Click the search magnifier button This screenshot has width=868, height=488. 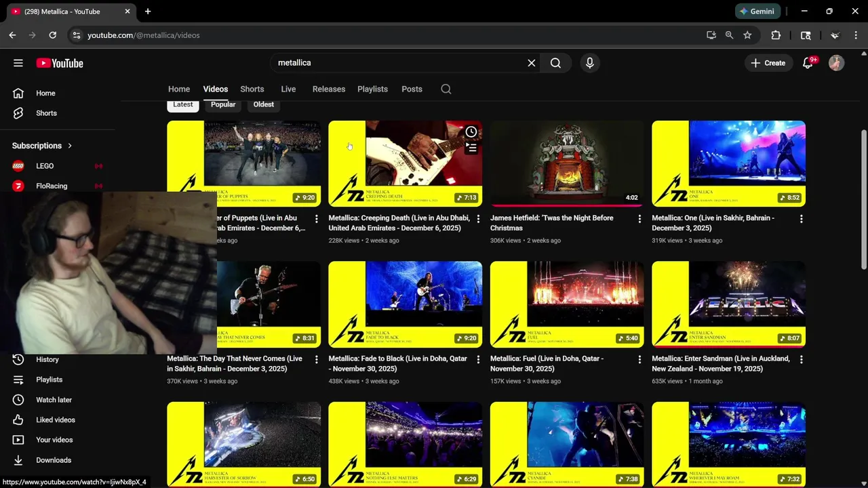(555, 63)
